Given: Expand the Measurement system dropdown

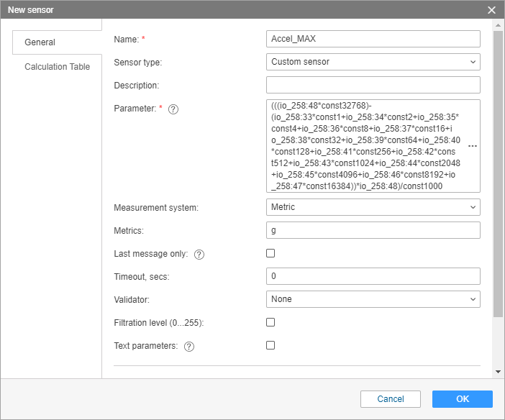Looking at the screenshot, I should [x=373, y=207].
